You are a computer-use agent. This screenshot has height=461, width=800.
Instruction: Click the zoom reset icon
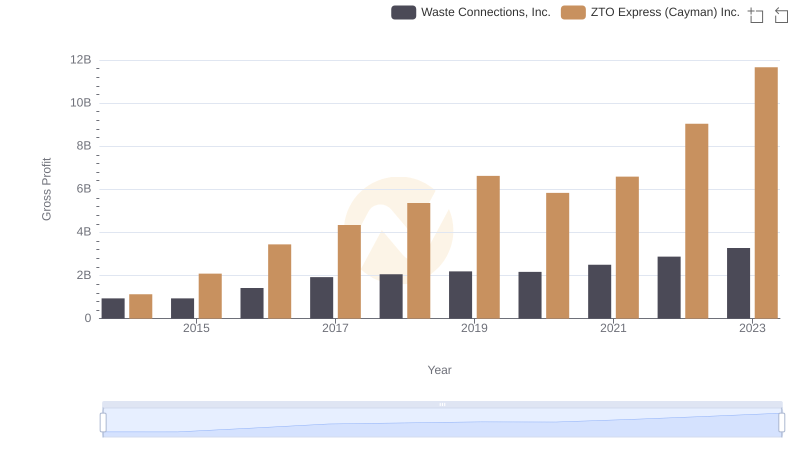point(781,15)
